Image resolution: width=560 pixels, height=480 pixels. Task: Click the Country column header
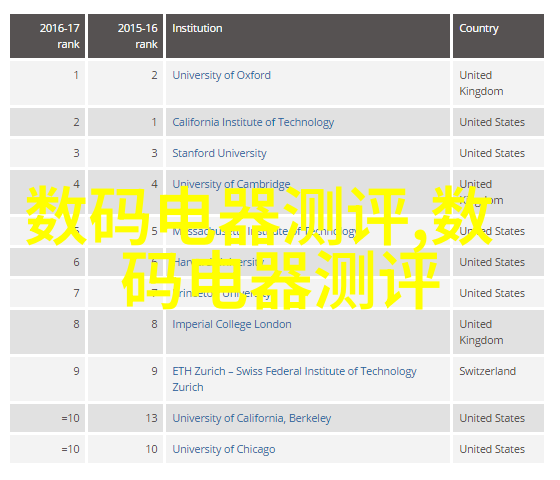pyautogui.click(x=499, y=36)
